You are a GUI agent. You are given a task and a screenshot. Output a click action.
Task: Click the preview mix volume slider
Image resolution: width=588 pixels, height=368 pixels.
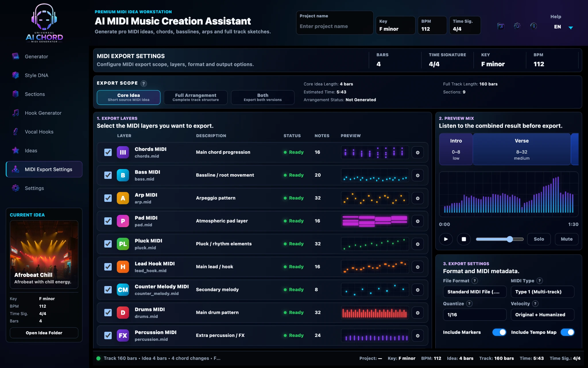point(500,239)
